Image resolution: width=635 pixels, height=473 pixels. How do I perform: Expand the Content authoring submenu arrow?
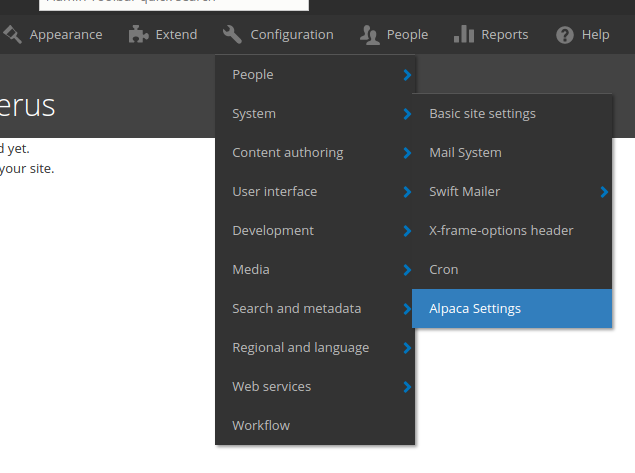point(406,153)
